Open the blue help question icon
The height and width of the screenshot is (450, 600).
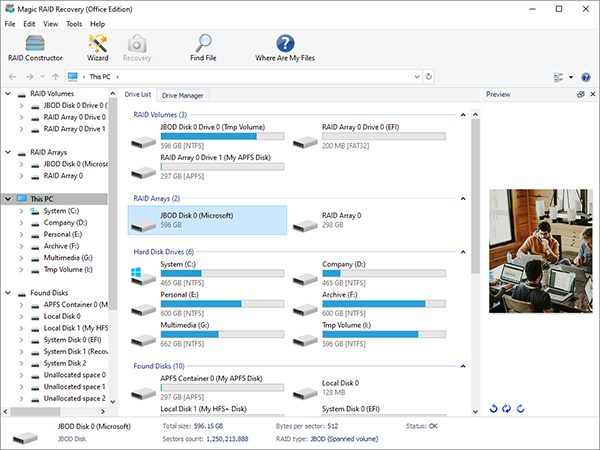[585, 77]
